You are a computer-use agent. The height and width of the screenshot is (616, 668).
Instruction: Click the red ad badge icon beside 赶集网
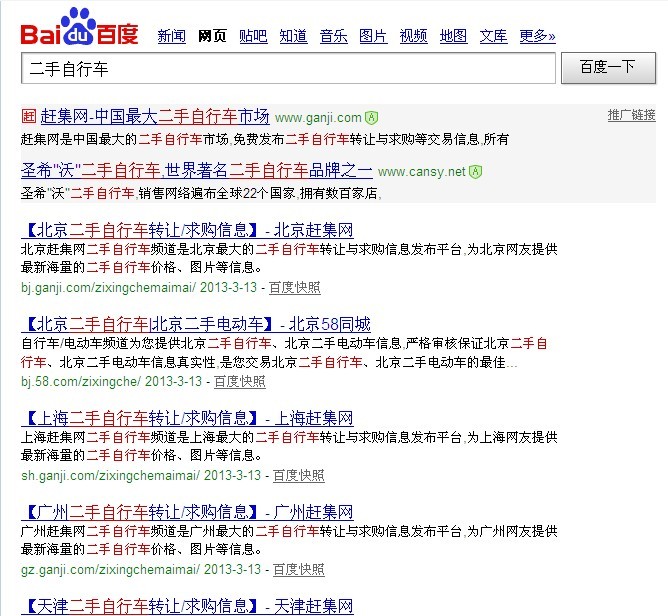[28, 117]
